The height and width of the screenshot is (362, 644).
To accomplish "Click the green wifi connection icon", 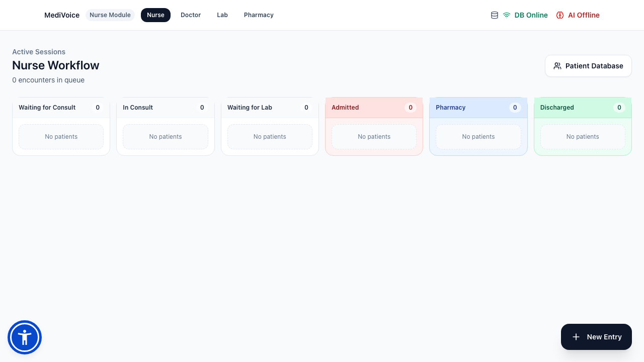I will (x=507, y=15).
